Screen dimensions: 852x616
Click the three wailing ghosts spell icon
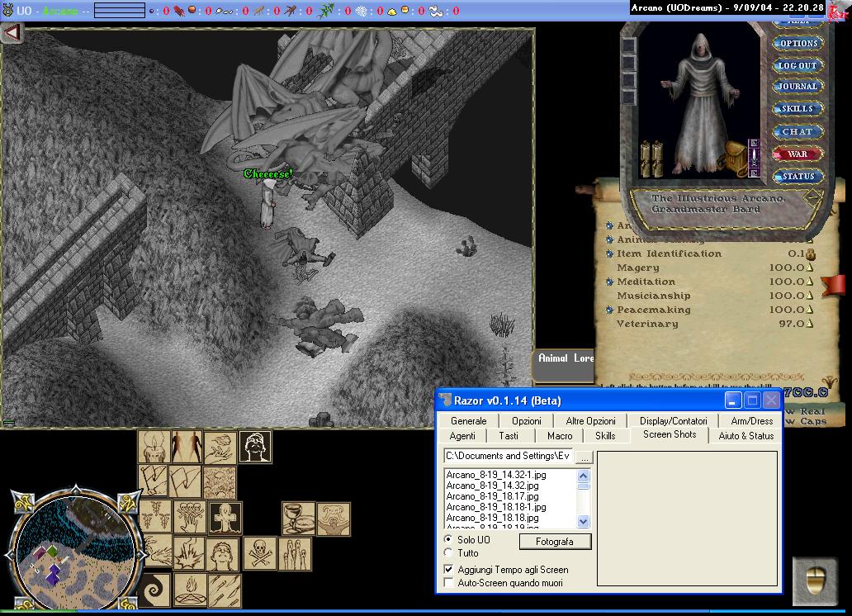tap(295, 553)
